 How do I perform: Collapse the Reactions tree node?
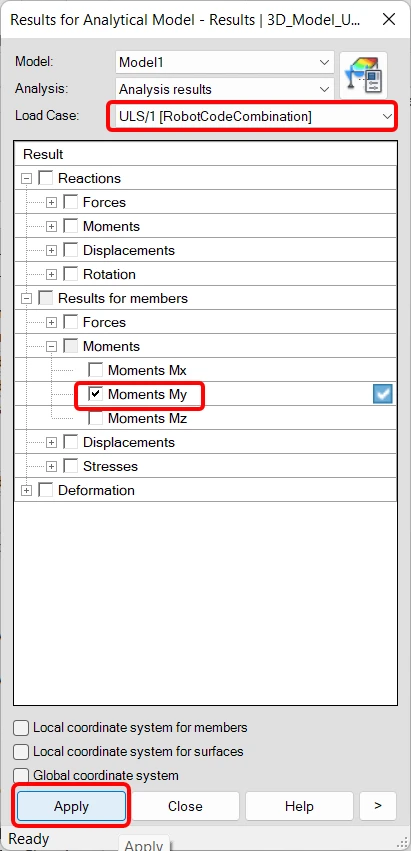[x=27, y=179]
